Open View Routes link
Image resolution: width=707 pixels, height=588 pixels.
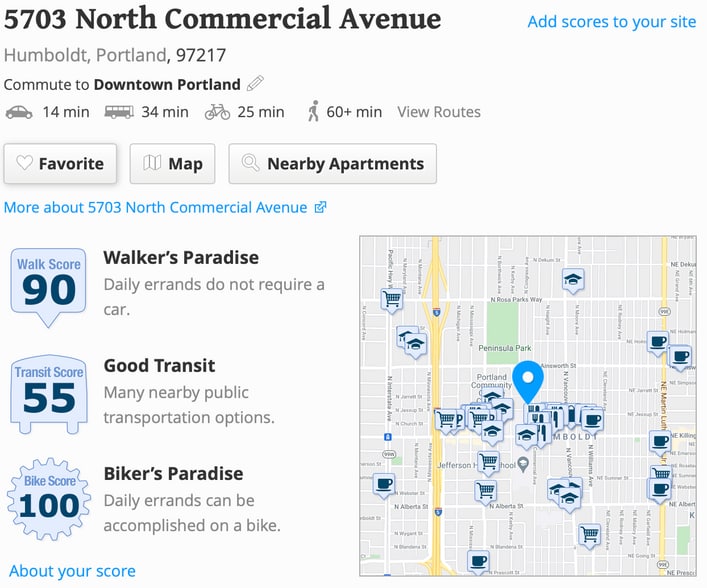pyautogui.click(x=439, y=112)
